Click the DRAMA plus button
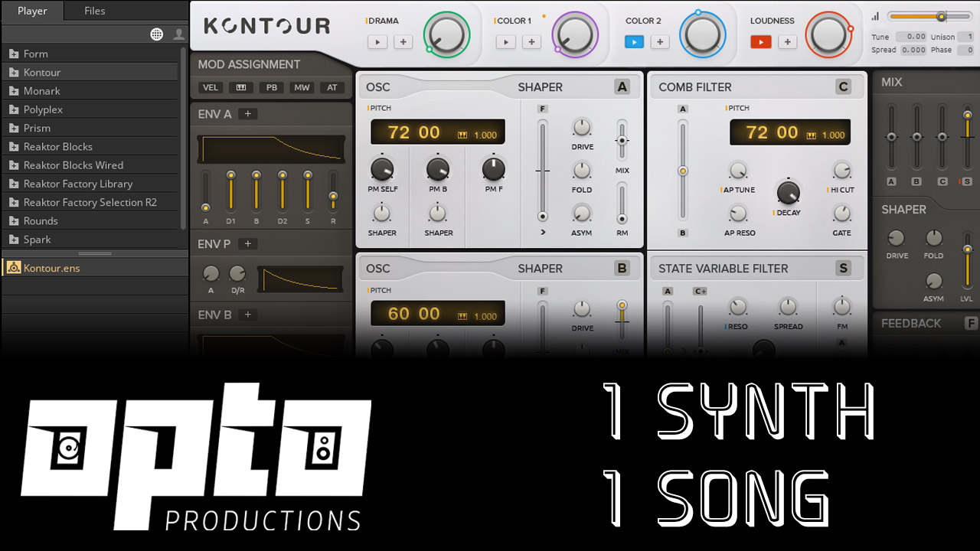Viewport: 980px width, 551px height. [403, 42]
